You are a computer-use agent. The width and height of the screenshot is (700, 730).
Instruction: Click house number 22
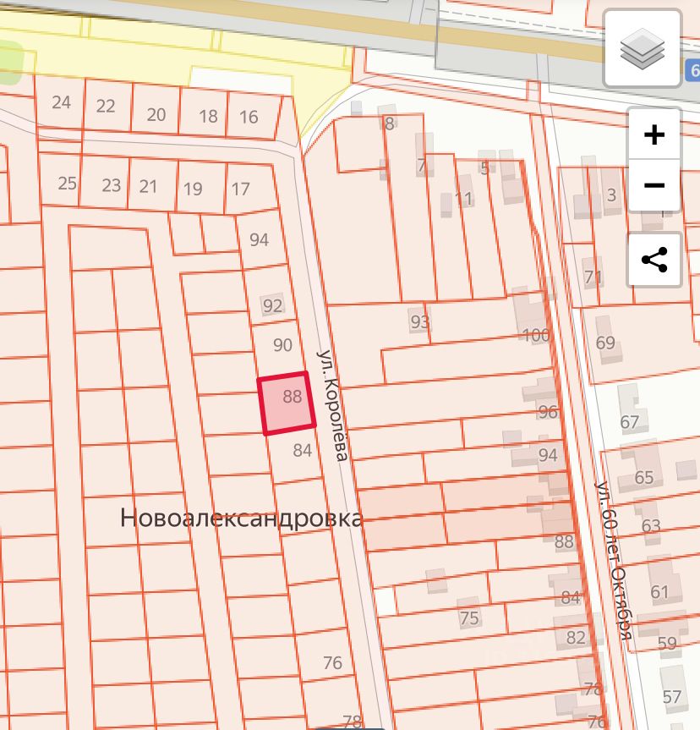point(106,106)
